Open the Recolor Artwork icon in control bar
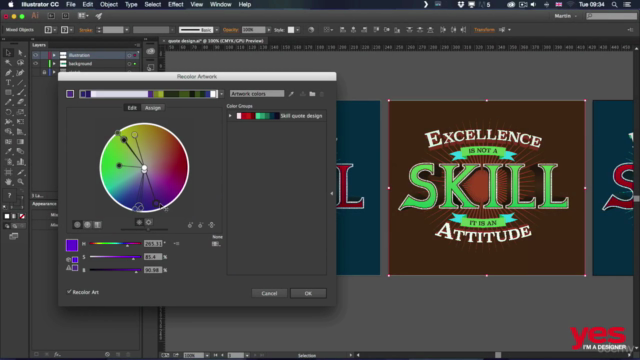 [x=311, y=30]
